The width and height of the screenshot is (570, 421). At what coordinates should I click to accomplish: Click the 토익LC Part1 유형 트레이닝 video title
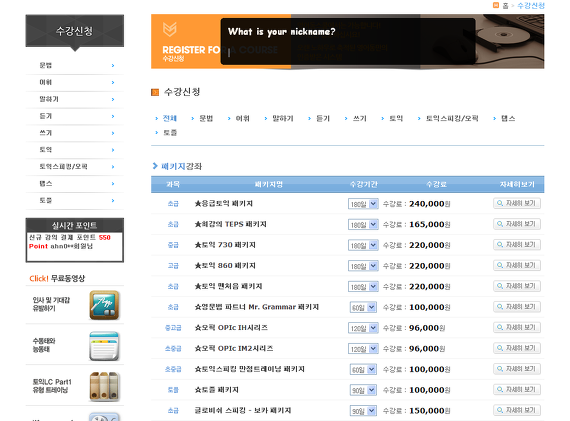pyautogui.click(x=52, y=386)
